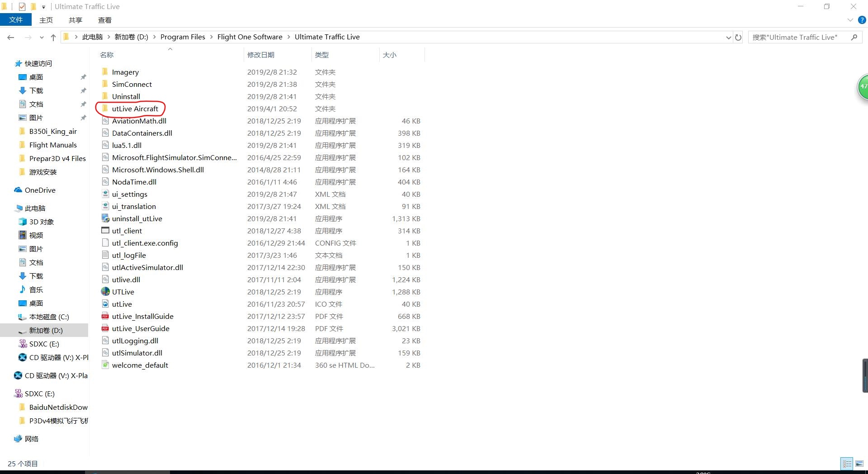Click the 此电脑 breadcrumb in address bar
Viewport: 868px width, 474px height.
92,37
